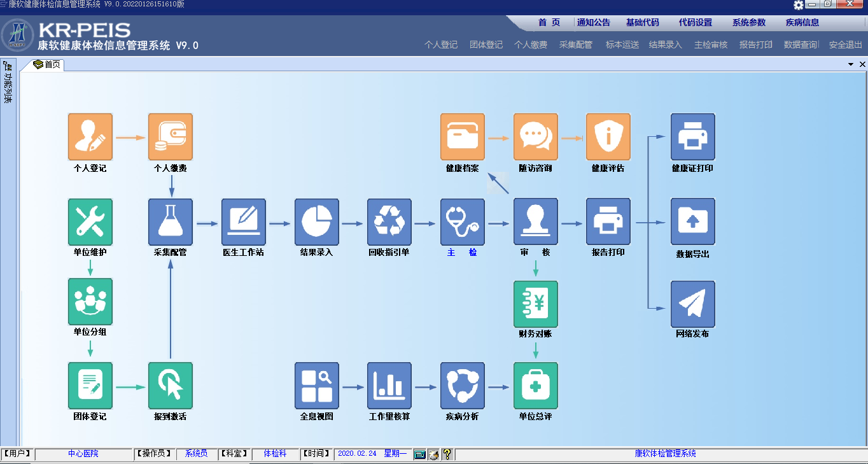Screen dimensions: 868x464
Task: Click the 报告打印 printer icon
Action: (608, 222)
